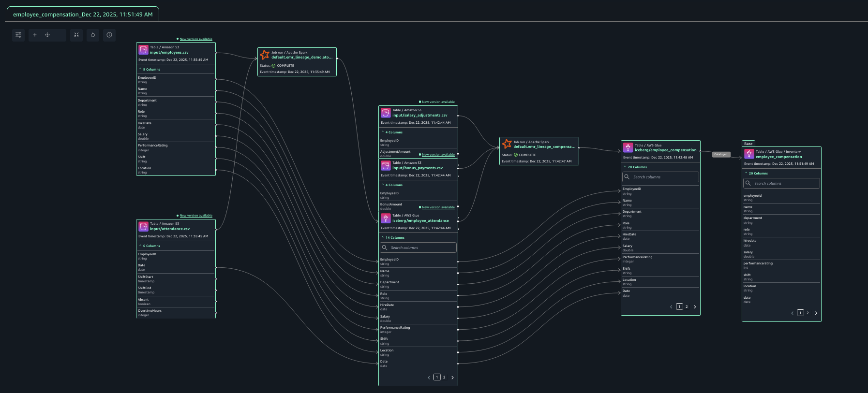Click search magnifier icon in iceberg/employee_attendance
This screenshot has height=393, width=868.
coord(385,247)
